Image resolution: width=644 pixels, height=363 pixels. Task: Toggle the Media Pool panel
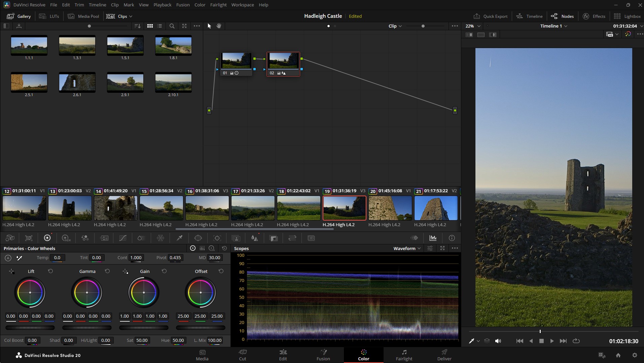tap(83, 16)
